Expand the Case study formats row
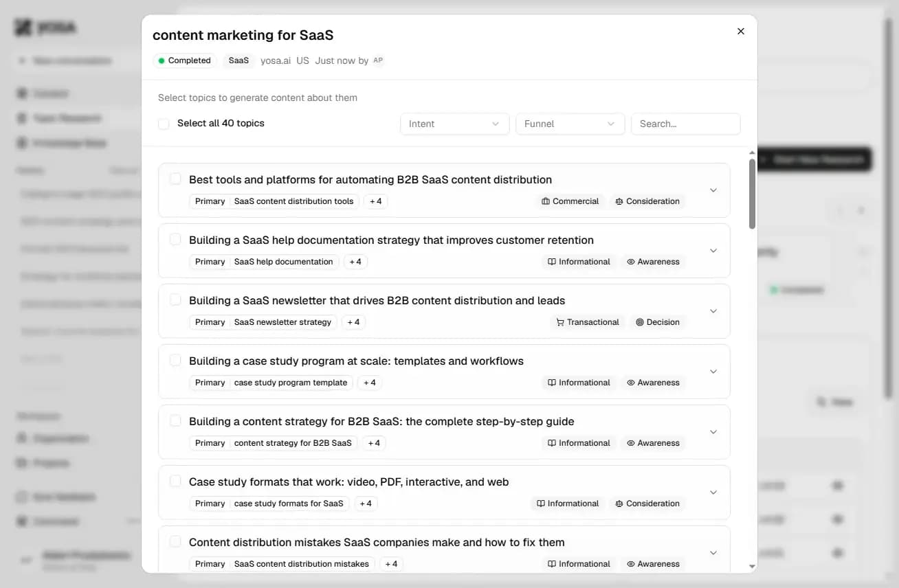The image size is (899, 588). click(x=713, y=493)
